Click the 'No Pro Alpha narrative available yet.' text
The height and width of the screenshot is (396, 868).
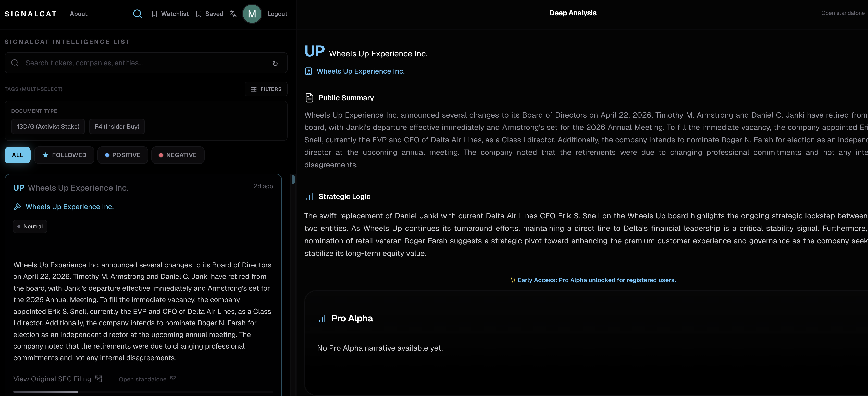click(x=380, y=348)
